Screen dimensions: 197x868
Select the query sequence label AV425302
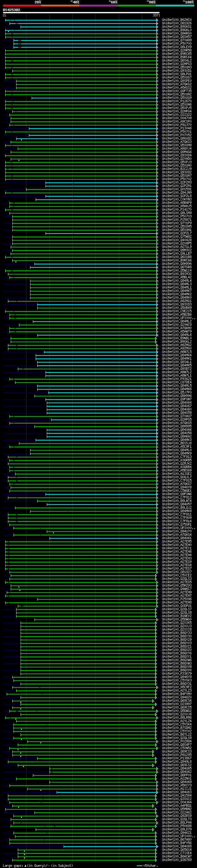tap(11, 10)
